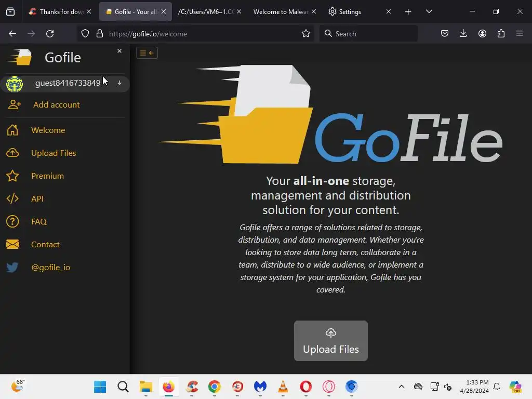532x399 pixels.
Task: Click the FAQ question mark icon
Action: (x=12, y=221)
